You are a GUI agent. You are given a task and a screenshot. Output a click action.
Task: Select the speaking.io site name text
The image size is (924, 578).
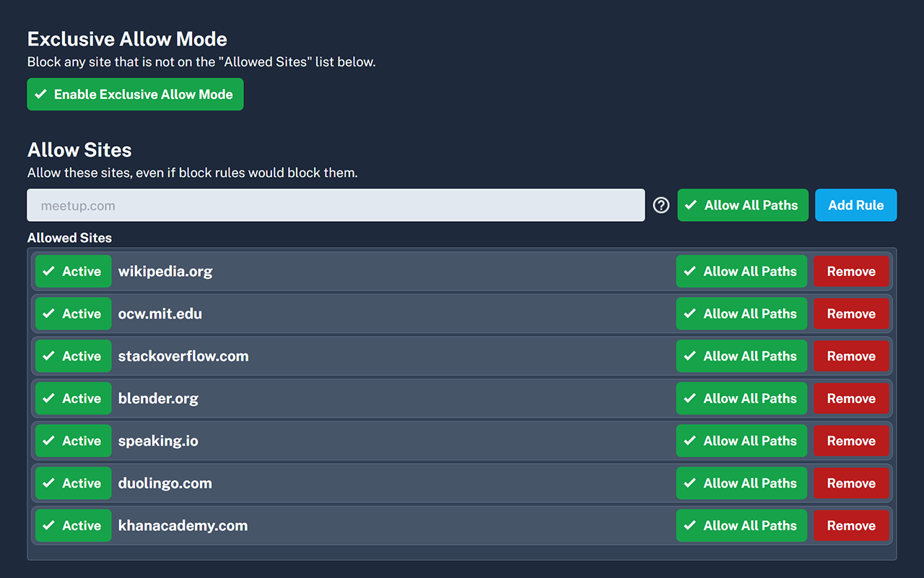[x=158, y=441]
